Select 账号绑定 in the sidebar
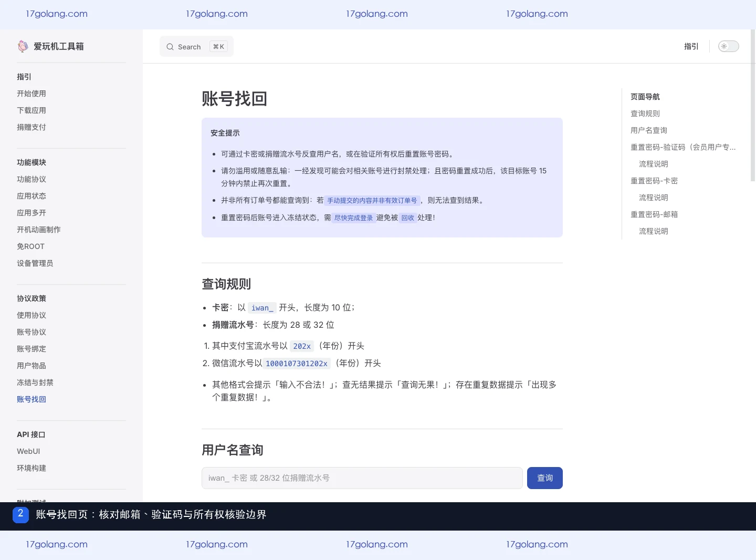This screenshot has height=560, width=756. click(31, 349)
